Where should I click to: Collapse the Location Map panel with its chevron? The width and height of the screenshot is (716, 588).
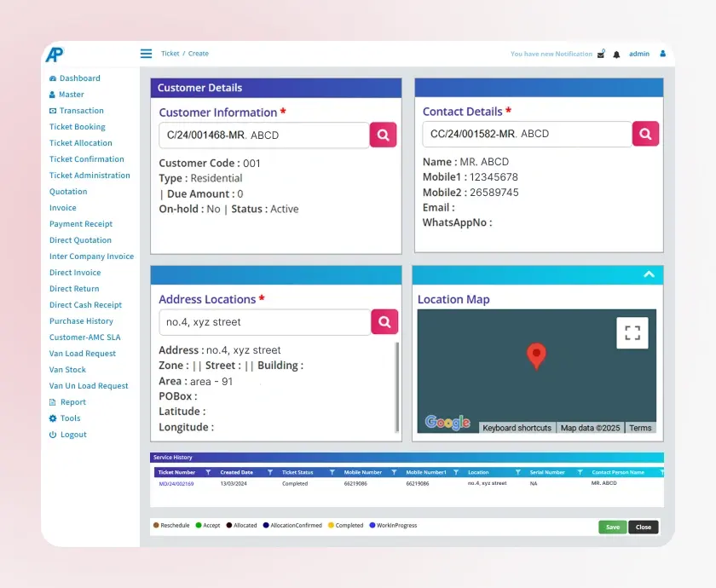tap(649, 274)
